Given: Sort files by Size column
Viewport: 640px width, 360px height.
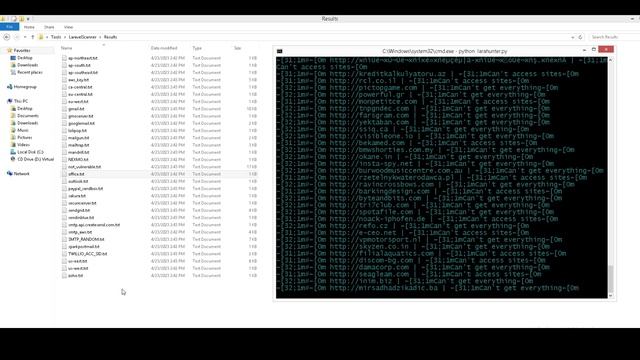Looking at the screenshot, I should tap(238, 48).
